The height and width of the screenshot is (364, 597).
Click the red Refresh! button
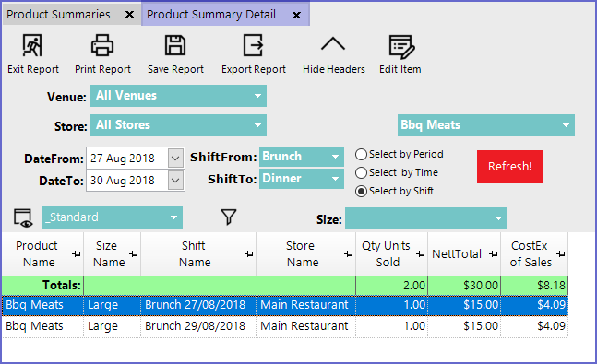pos(510,167)
